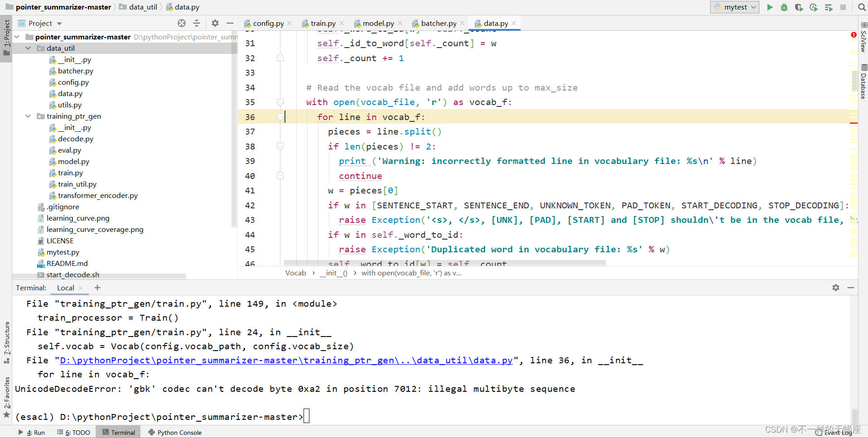
Task: Hide the Project tool window
Action: (230, 23)
